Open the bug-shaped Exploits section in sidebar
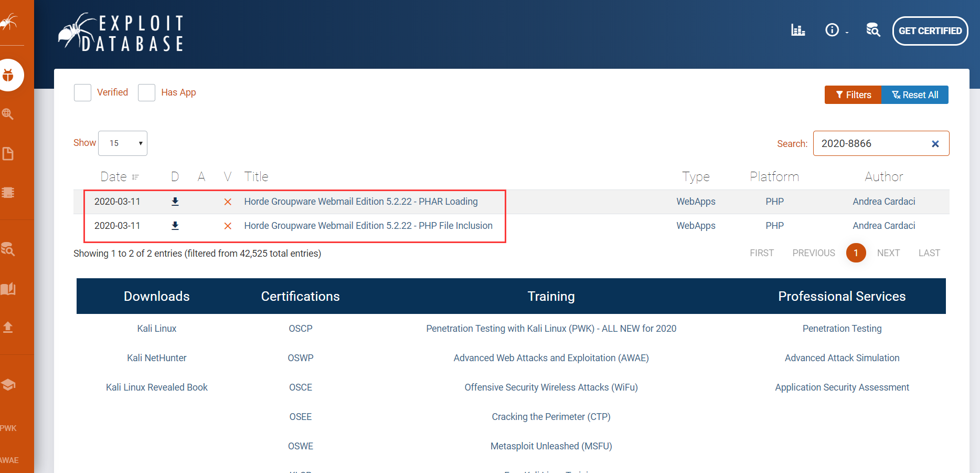Screen dimensions: 980x473 (9, 75)
